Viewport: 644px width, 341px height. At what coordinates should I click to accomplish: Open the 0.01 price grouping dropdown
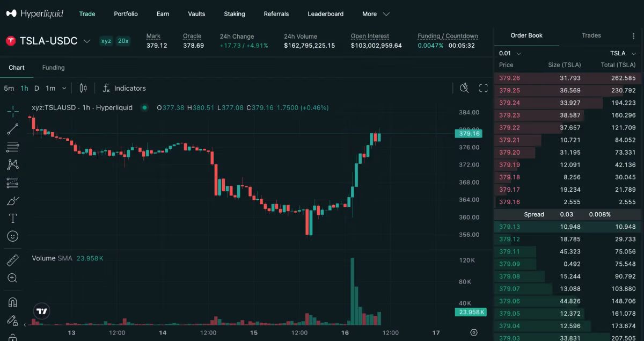[x=510, y=53]
